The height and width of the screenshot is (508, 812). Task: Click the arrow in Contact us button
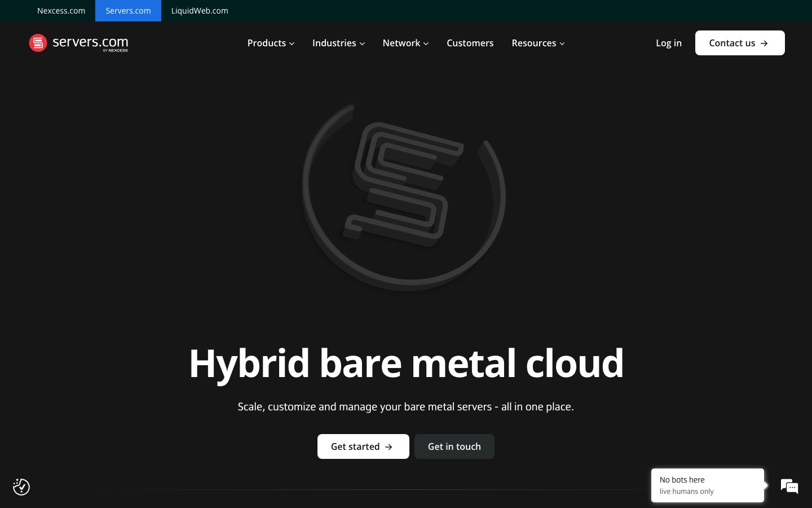(x=764, y=43)
